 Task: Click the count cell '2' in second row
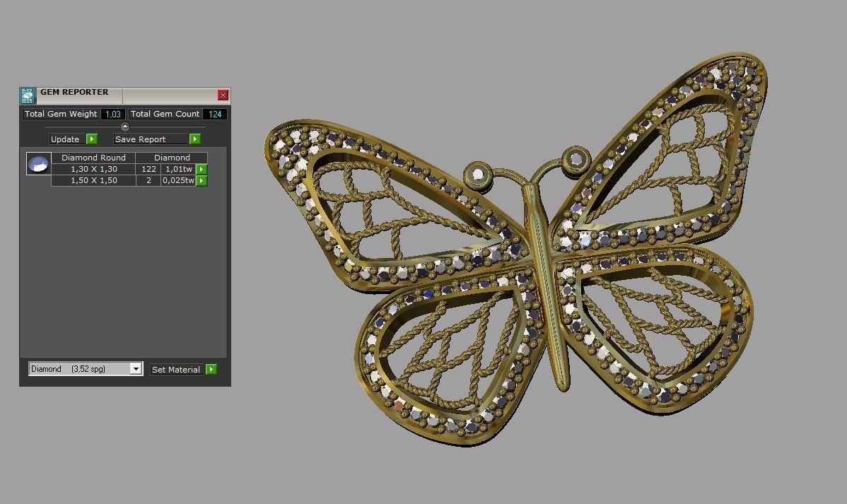(148, 180)
